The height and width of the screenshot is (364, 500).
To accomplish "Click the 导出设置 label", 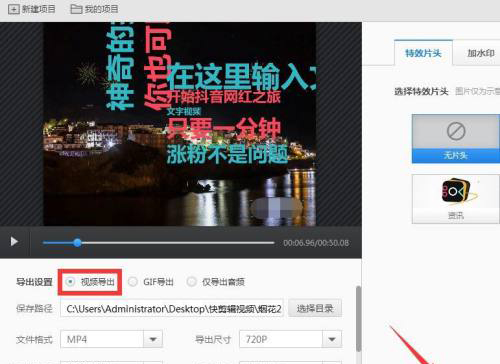I will (34, 282).
